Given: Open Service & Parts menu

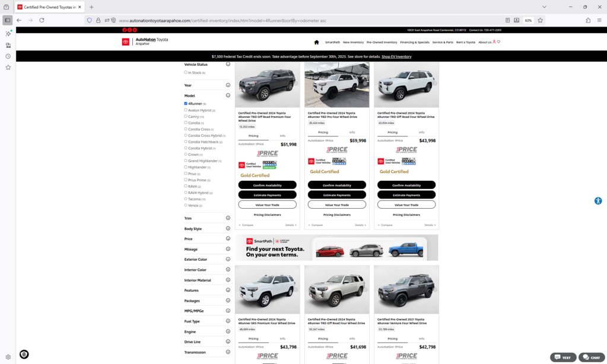Looking at the screenshot, I should pos(443,42).
